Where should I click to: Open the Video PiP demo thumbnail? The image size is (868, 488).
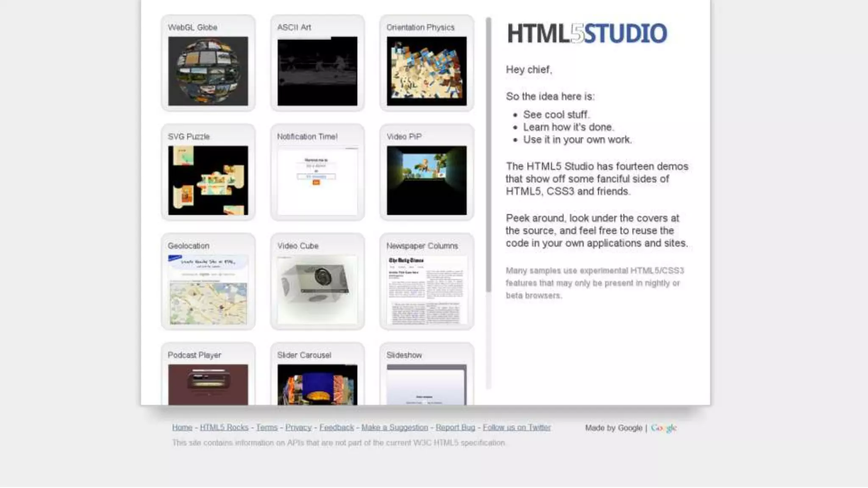pos(426,180)
